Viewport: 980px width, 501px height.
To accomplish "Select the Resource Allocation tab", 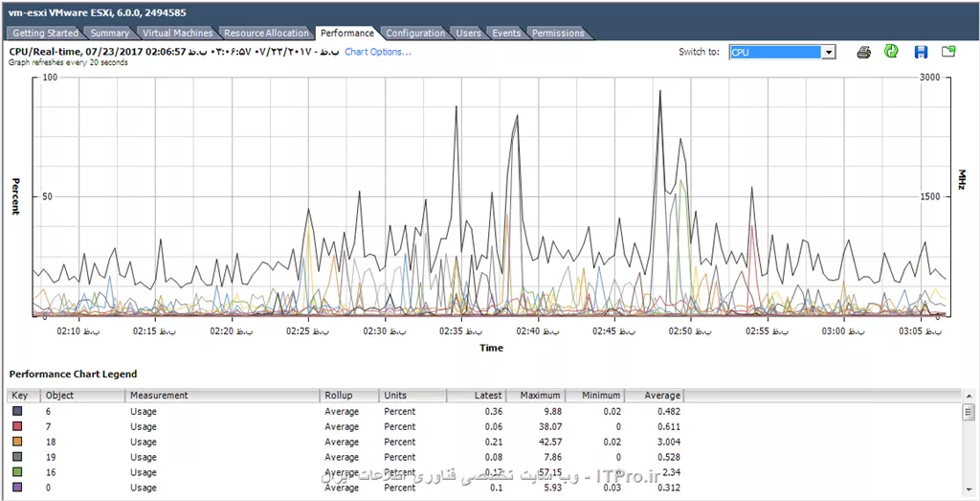I will click(x=266, y=33).
